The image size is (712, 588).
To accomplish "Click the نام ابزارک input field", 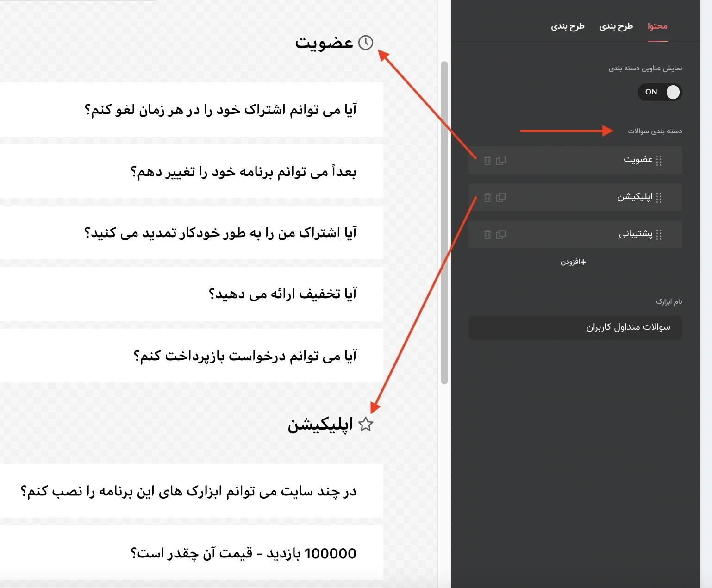I will pyautogui.click(x=575, y=328).
